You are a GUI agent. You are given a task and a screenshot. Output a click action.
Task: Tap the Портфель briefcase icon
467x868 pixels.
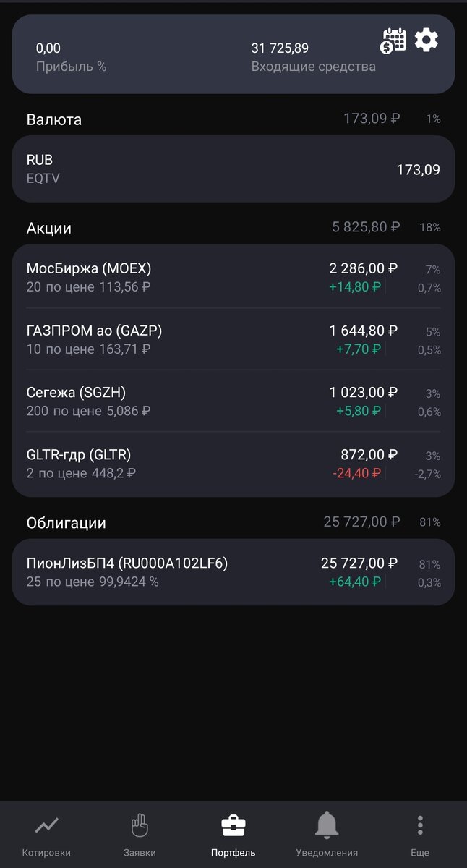[x=233, y=825]
